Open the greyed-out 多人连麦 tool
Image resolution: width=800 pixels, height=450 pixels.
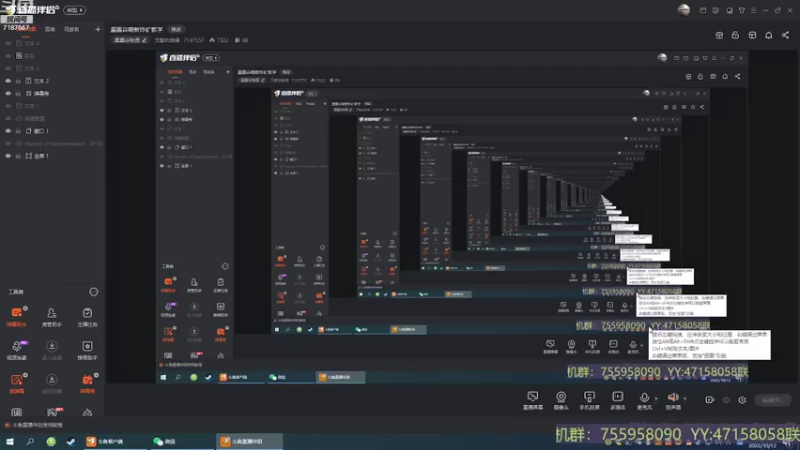click(52, 349)
